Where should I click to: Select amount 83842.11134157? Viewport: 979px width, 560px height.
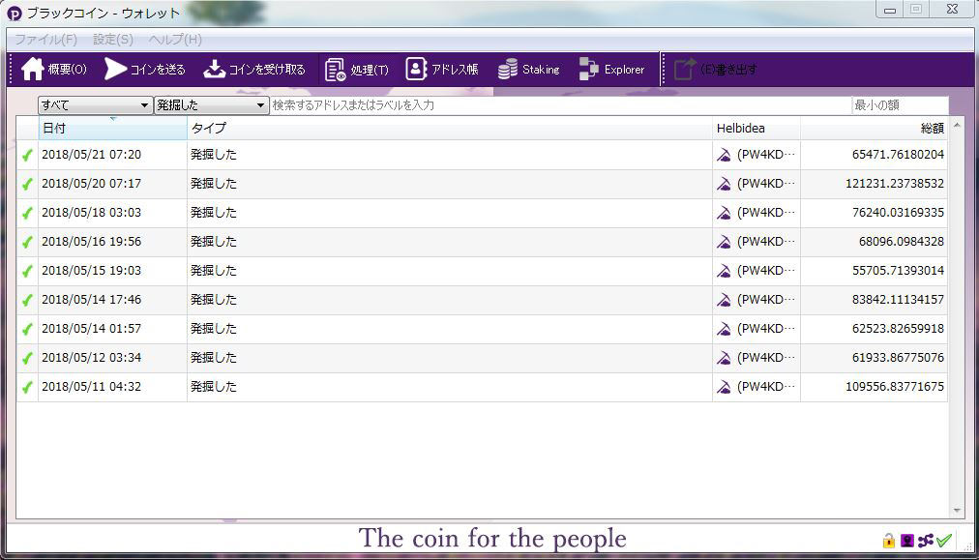pyautogui.click(x=898, y=300)
